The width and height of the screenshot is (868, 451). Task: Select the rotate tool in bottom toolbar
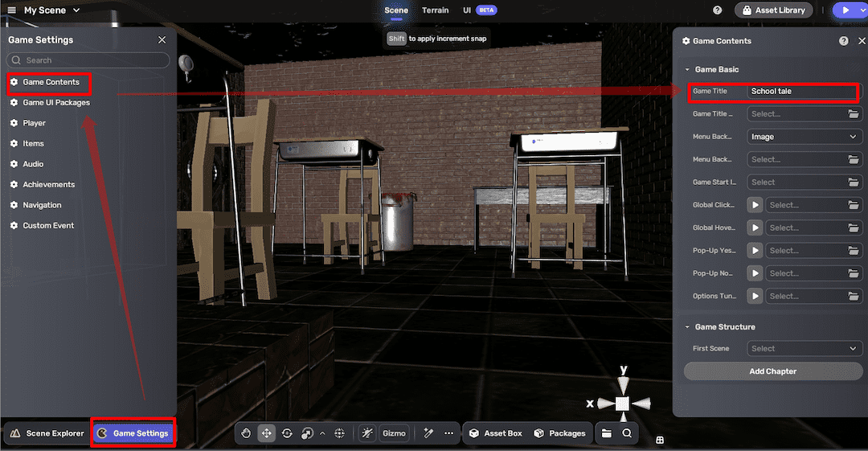pos(287,433)
